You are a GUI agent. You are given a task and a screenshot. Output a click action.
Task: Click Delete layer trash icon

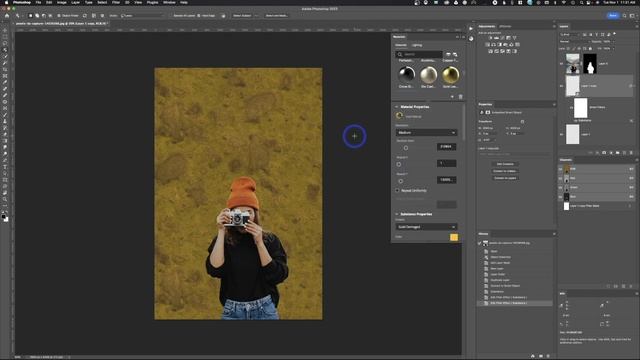[631, 152]
